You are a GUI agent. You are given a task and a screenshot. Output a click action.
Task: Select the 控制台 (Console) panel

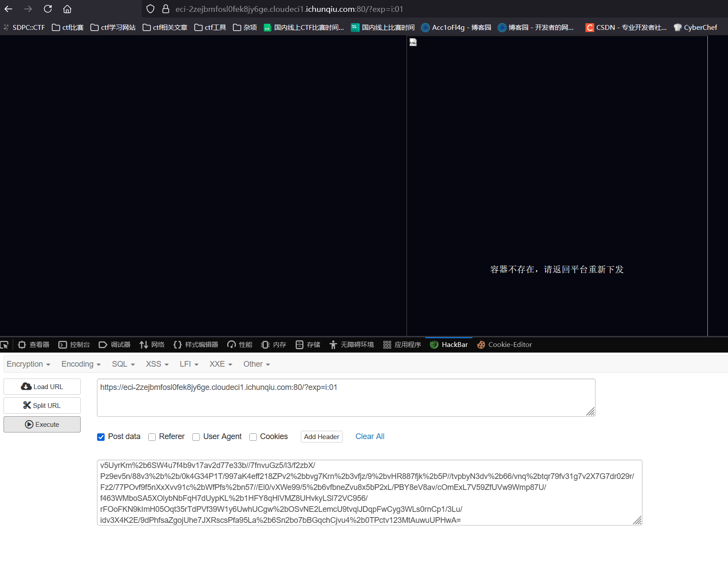[74, 345]
